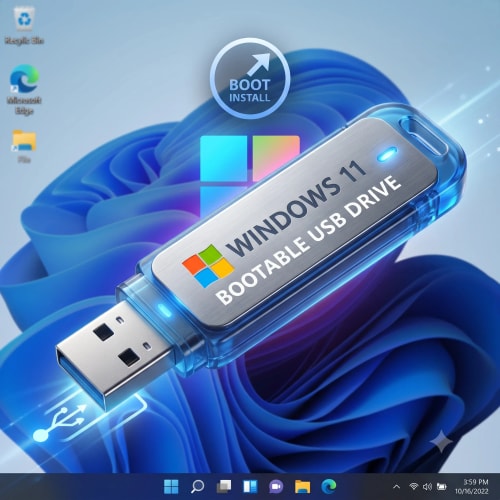Image resolution: width=500 pixels, height=500 pixels.
Task: Launch Microsoft Edge from the taskbar
Action: pyautogui.click(x=329, y=486)
